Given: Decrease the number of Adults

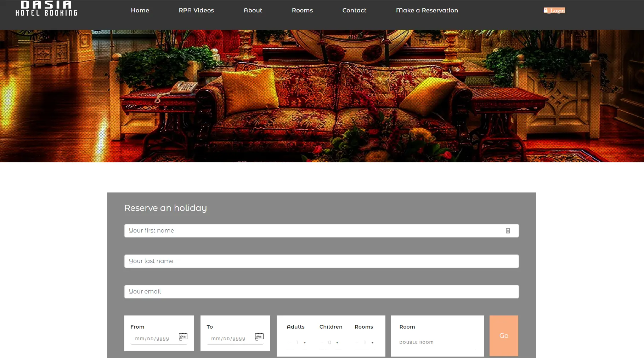Looking at the screenshot, I should point(289,343).
